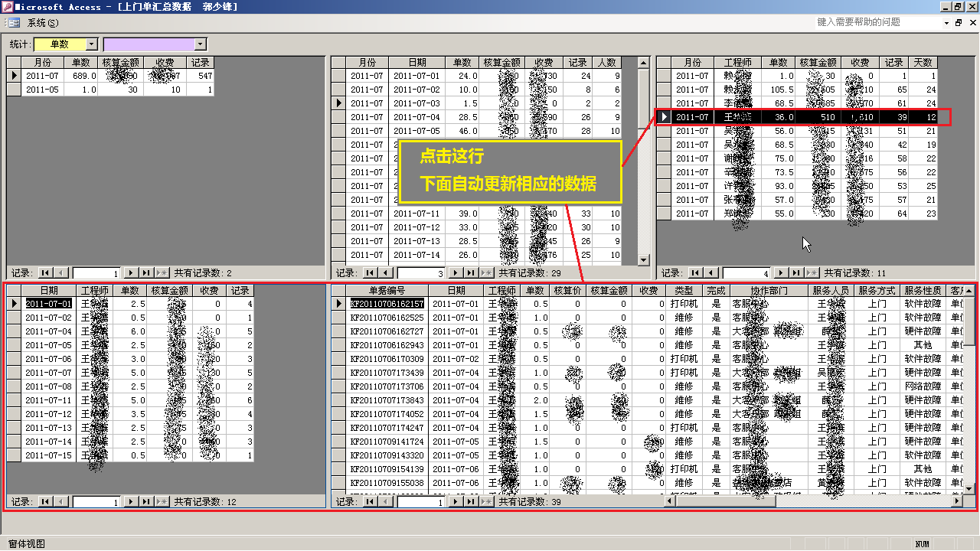Viewport: 980px width, 551px height.
Task: Click the form icon left of 系统 menu
Action: (x=14, y=23)
